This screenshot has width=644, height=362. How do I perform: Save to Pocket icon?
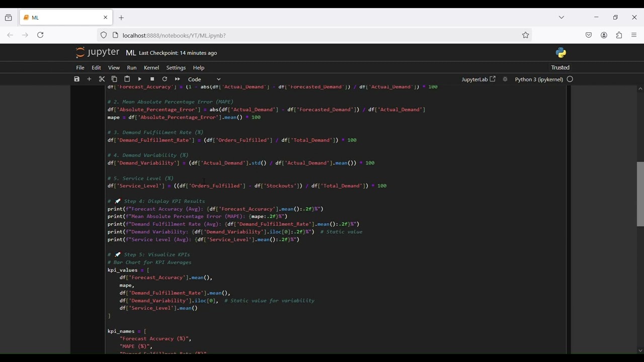pyautogui.click(x=589, y=35)
